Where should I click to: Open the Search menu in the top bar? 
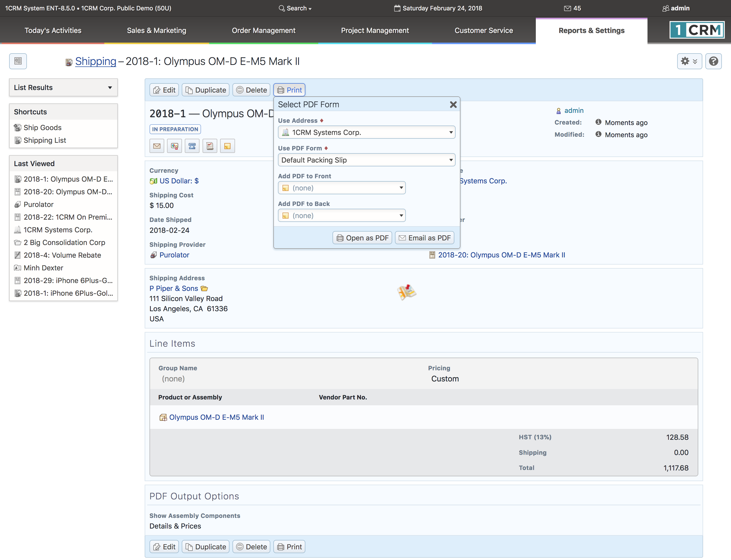click(x=295, y=8)
